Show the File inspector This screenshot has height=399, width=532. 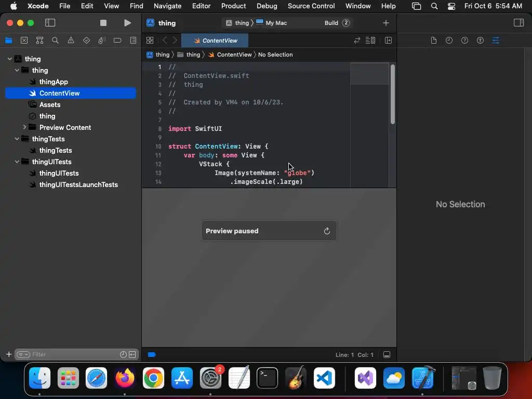[434, 41]
